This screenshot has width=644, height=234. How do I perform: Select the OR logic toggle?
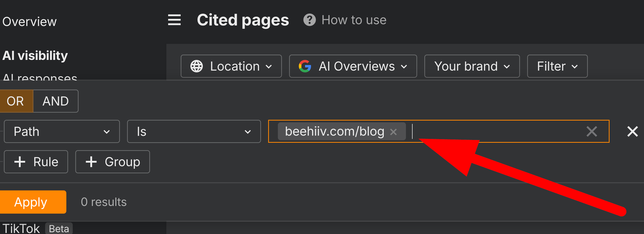[16, 101]
